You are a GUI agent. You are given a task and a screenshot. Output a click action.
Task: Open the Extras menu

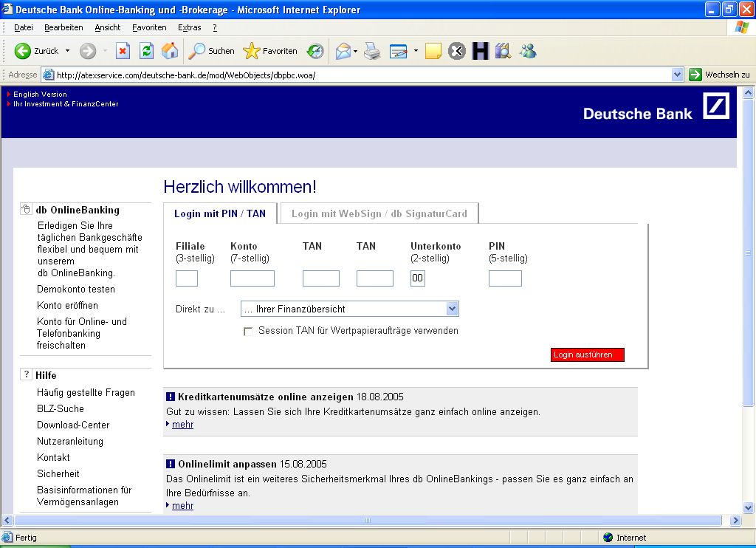click(190, 27)
